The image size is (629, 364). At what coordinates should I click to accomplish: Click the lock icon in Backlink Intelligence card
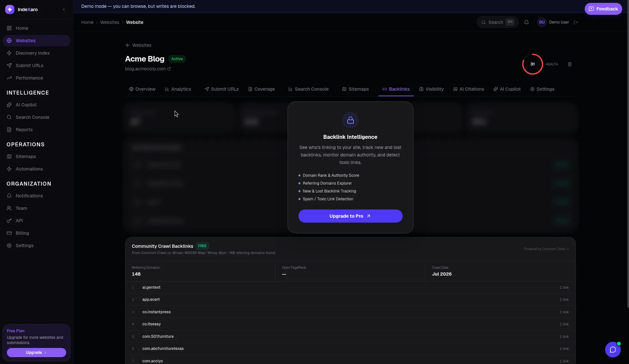tap(350, 120)
